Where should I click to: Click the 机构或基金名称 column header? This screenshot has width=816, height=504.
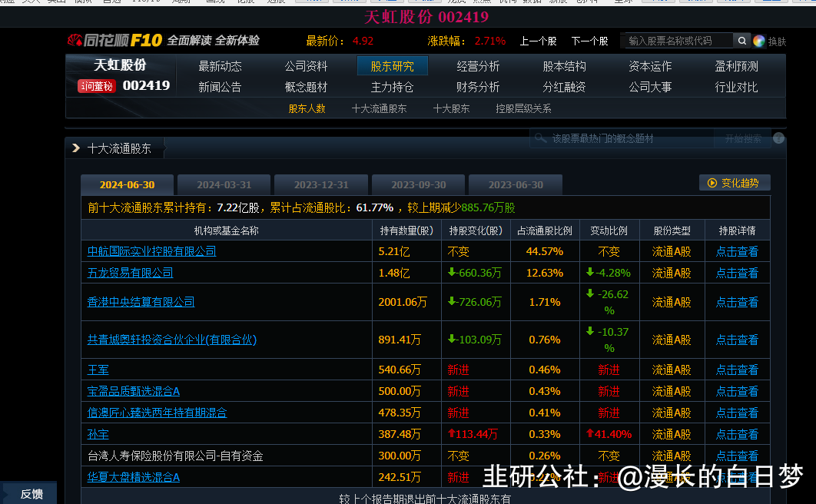227,230
